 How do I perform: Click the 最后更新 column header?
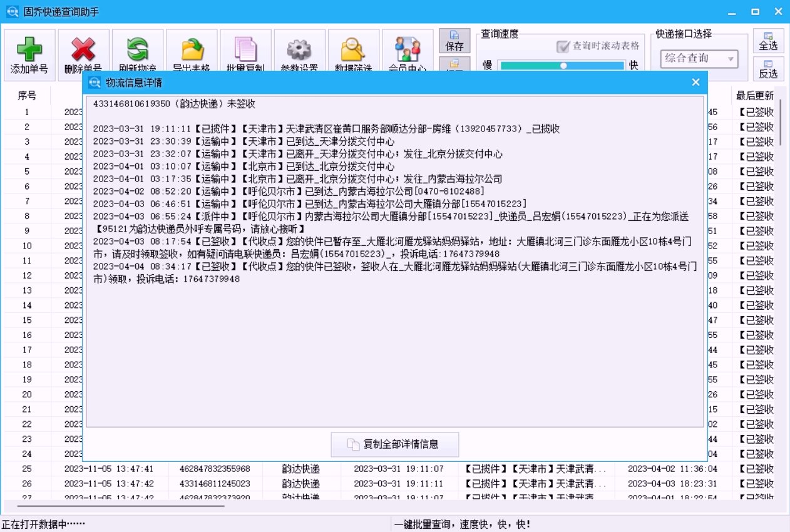click(x=754, y=96)
